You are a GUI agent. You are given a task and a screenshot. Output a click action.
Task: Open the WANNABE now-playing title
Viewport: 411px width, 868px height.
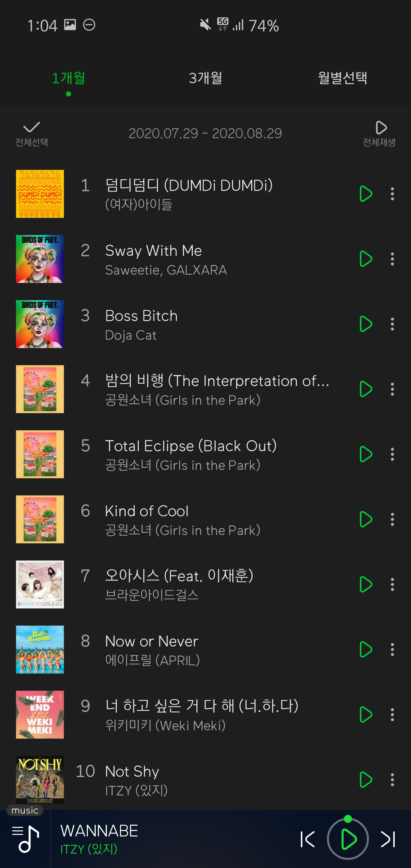pyautogui.click(x=99, y=831)
